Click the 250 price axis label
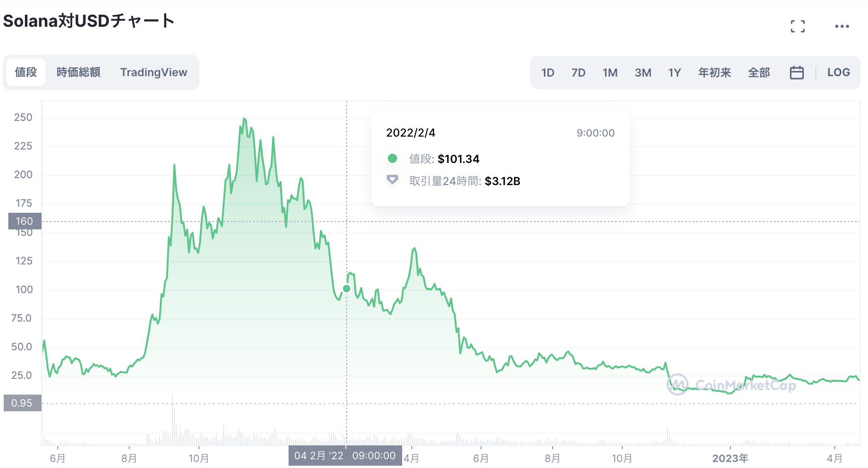This screenshot has height=468, width=868. click(23, 117)
